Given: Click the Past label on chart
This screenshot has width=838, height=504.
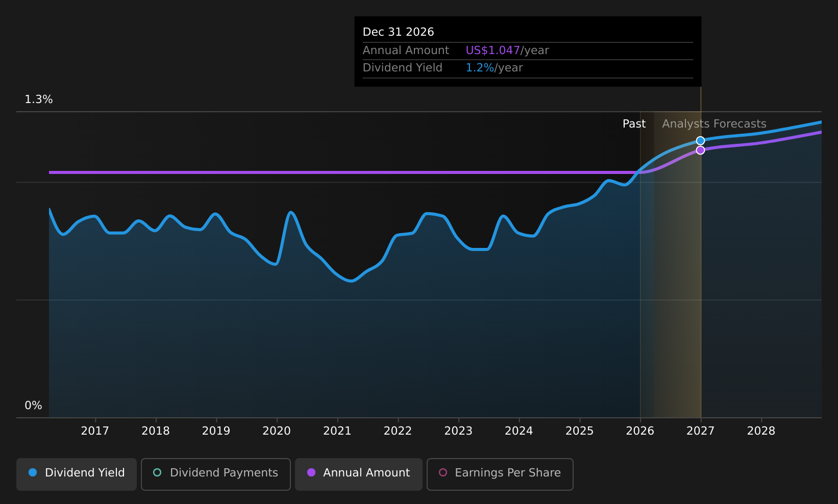Looking at the screenshot, I should 634,124.
